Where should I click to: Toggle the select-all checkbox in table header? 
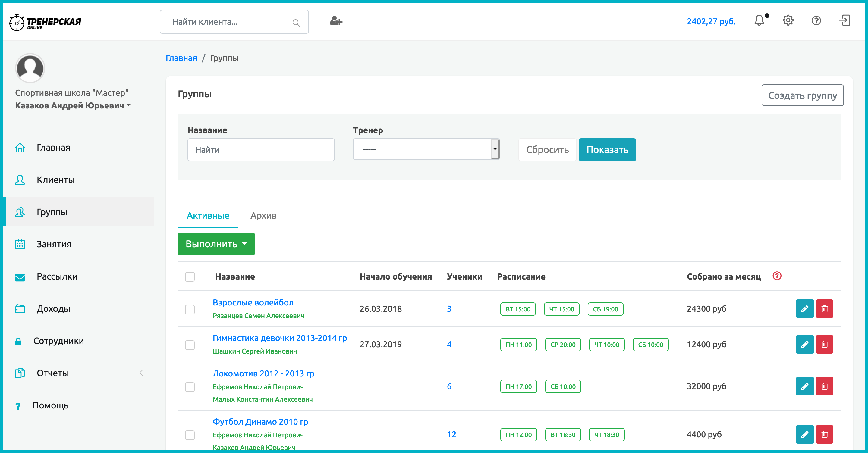[190, 276]
